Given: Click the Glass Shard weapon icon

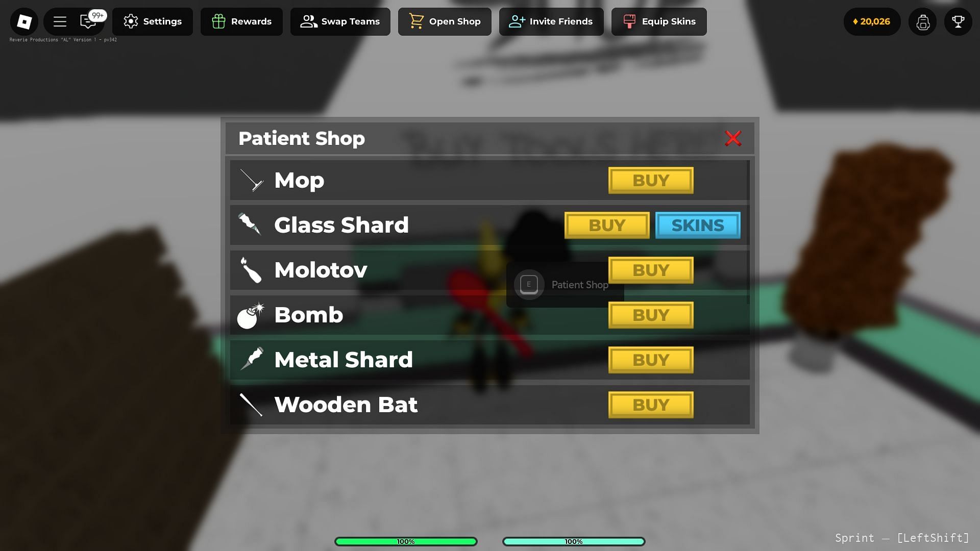Looking at the screenshot, I should 250,224.
